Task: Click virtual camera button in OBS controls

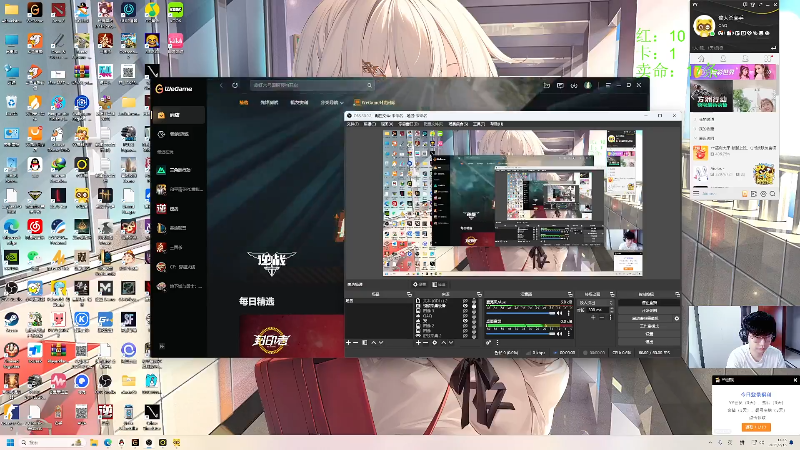Action: [x=645, y=318]
